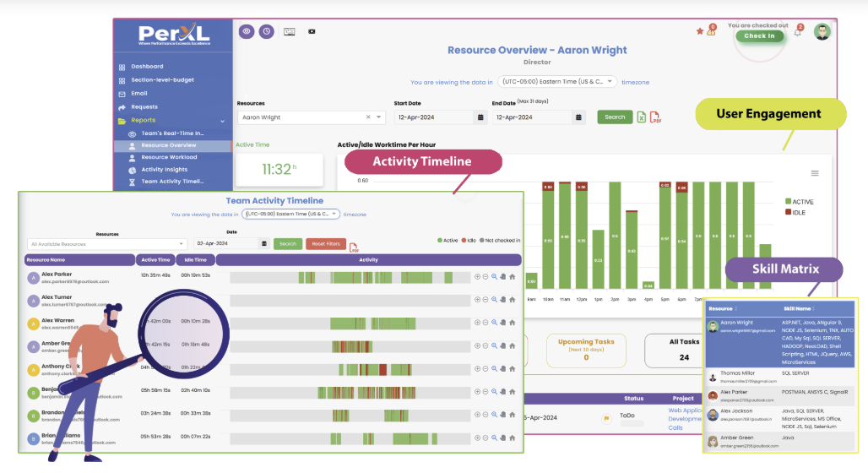The width and height of the screenshot is (868, 473).
Task: Click the Reset Filters button
Action: click(x=326, y=243)
